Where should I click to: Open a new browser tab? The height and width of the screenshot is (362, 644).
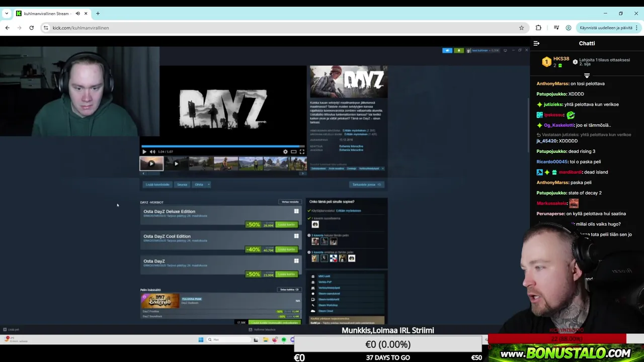98,14
